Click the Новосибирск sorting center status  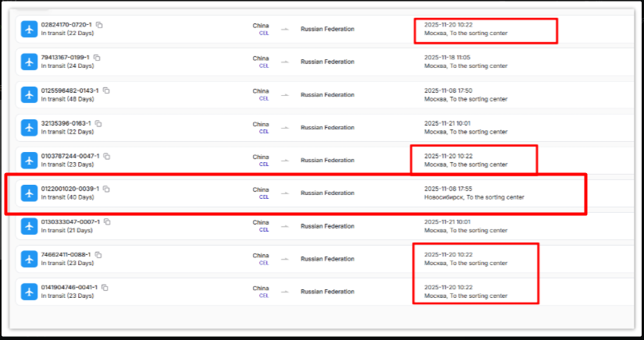click(474, 197)
